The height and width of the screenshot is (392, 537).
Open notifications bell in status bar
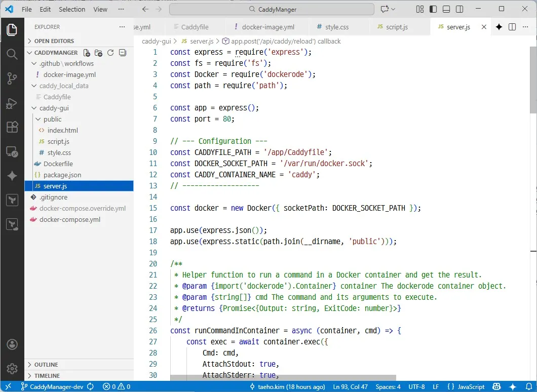(x=529, y=386)
